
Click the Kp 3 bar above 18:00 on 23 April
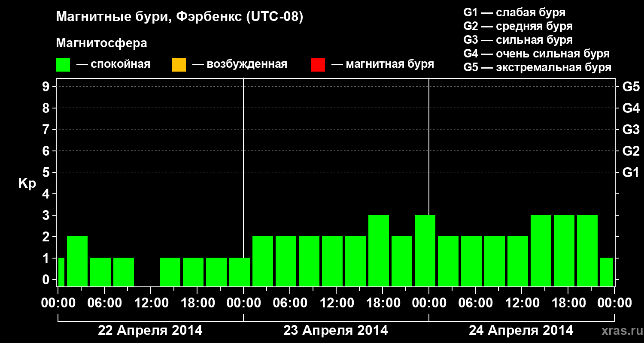[379, 250]
